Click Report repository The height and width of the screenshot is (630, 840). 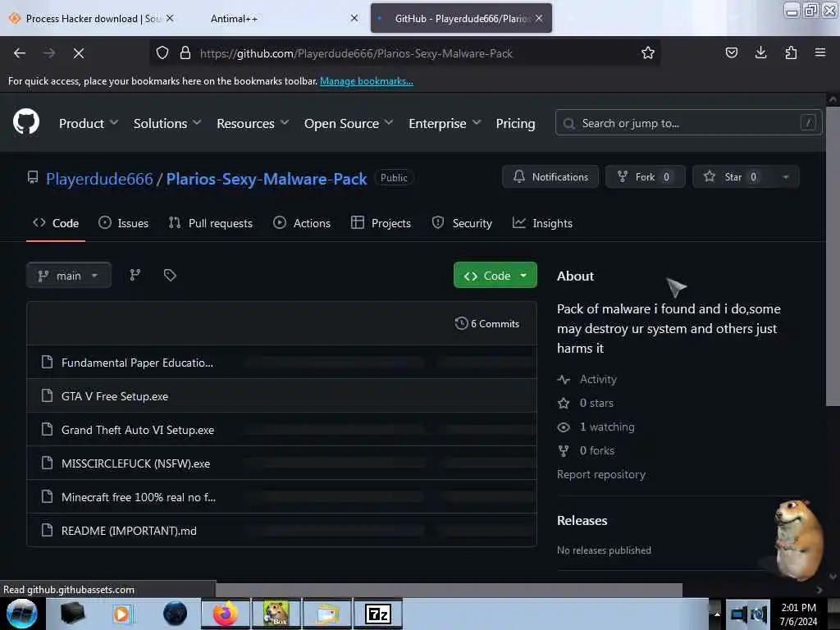[601, 474]
